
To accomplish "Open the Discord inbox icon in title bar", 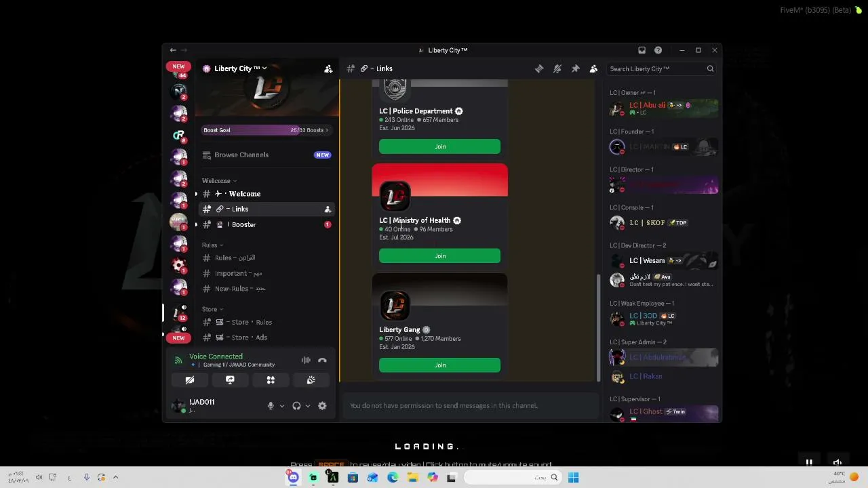I will [642, 50].
